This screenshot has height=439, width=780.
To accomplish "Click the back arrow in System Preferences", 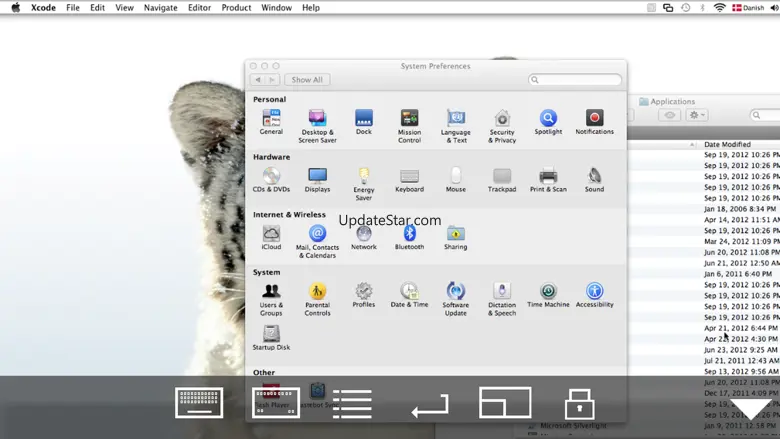I will coord(258,80).
